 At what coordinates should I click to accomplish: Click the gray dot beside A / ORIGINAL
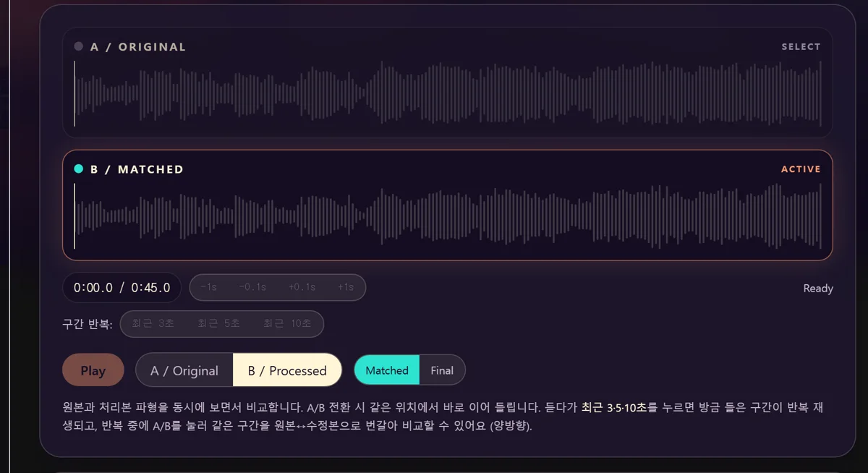point(79,46)
